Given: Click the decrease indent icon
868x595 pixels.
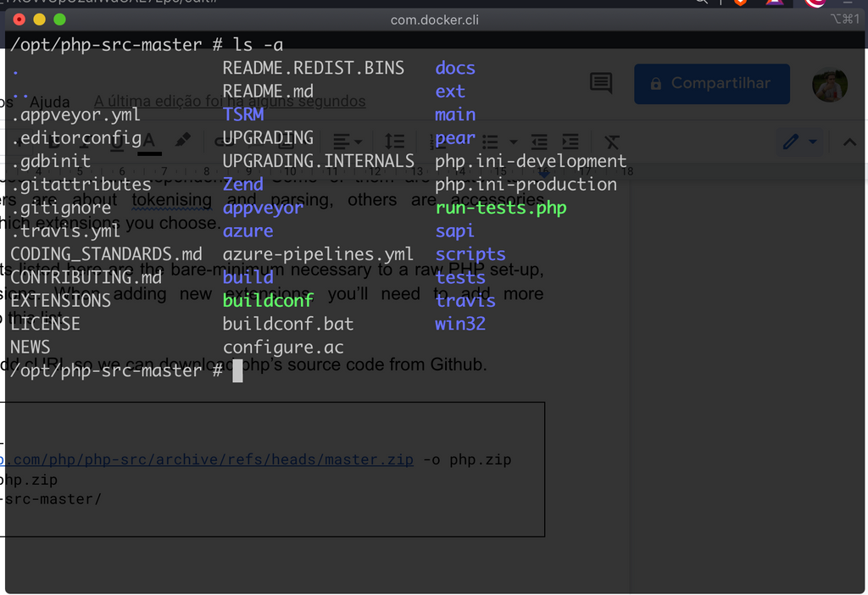Looking at the screenshot, I should pyautogui.click(x=540, y=142).
